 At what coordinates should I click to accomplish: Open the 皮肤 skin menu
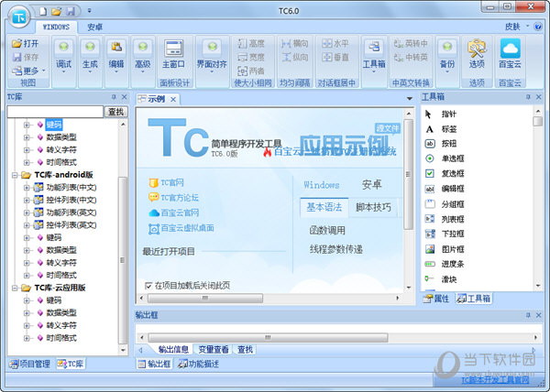pyautogui.click(x=516, y=27)
